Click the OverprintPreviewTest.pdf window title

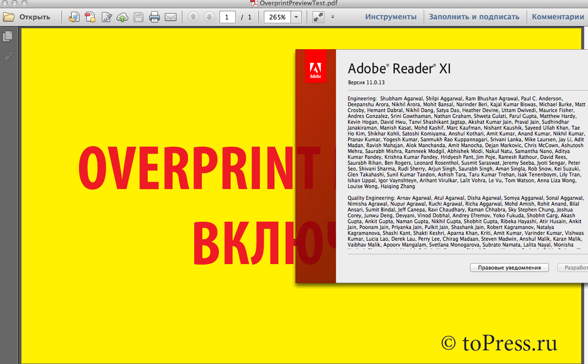[x=298, y=3]
